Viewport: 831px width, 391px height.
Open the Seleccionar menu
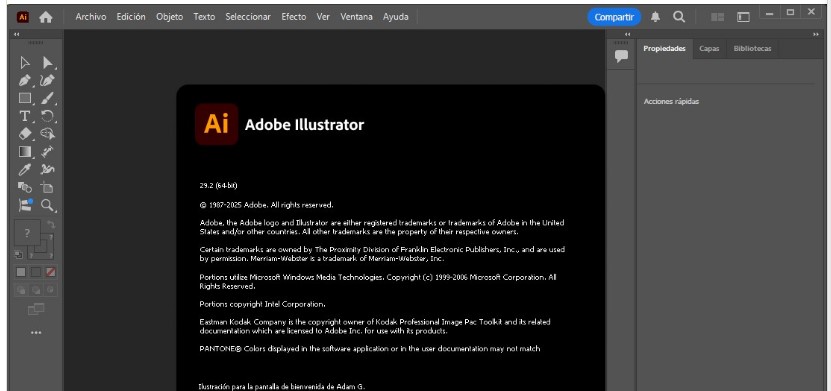248,17
